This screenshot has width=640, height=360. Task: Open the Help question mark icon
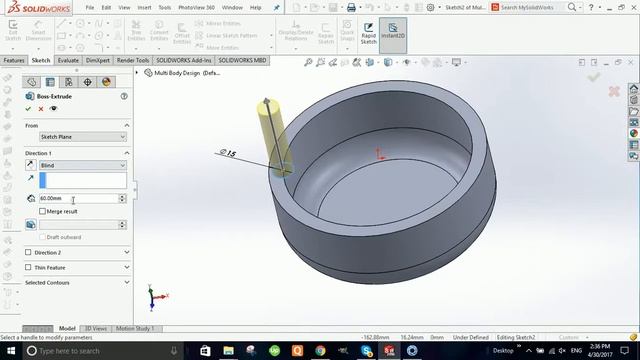(591, 7)
